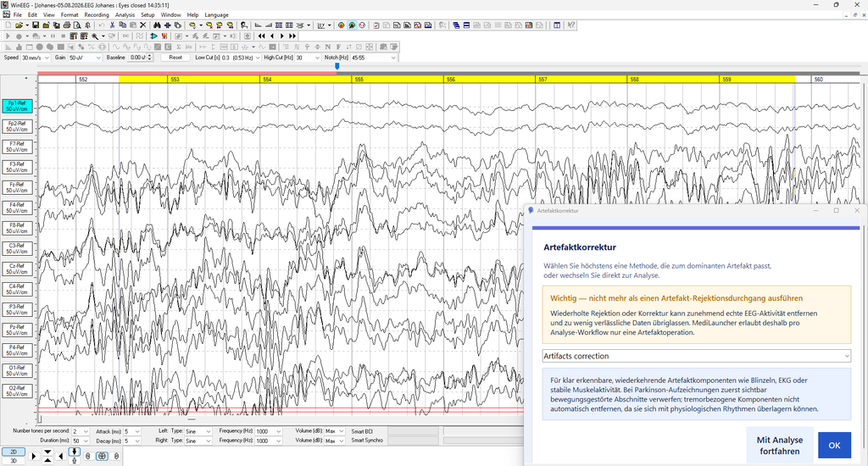Toggle the Cz-Ref channel label
The width and height of the screenshot is (868, 466).
tap(17, 269)
